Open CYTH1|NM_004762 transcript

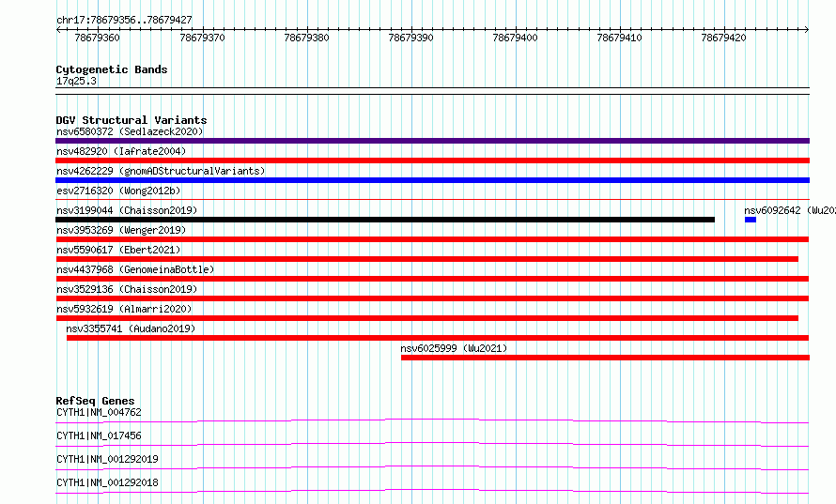(x=99, y=412)
